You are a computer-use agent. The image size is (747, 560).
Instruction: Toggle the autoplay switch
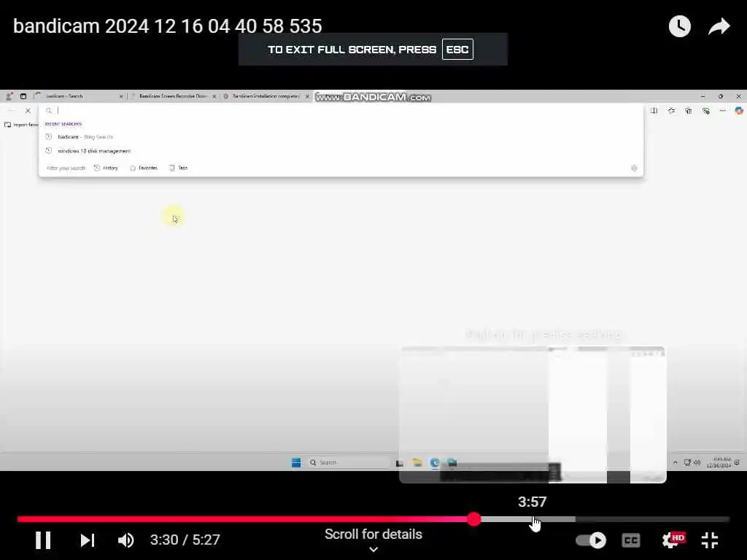pos(591,540)
